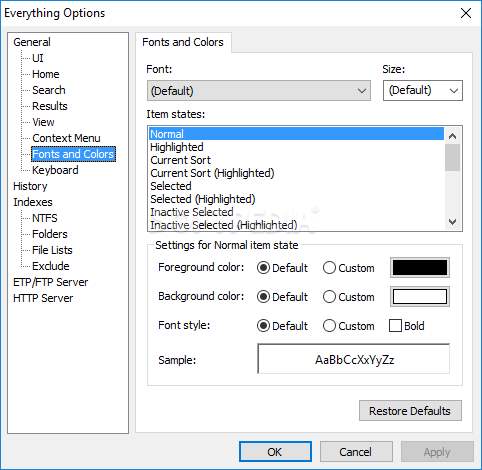
Task: Click the white background color swatch
Action: [x=420, y=297]
